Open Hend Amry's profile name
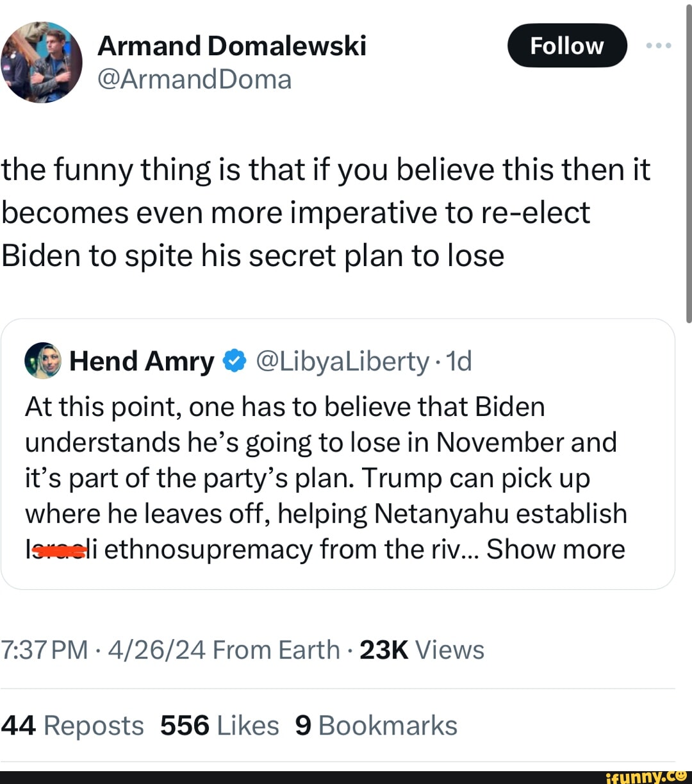692x784 pixels. (142, 362)
